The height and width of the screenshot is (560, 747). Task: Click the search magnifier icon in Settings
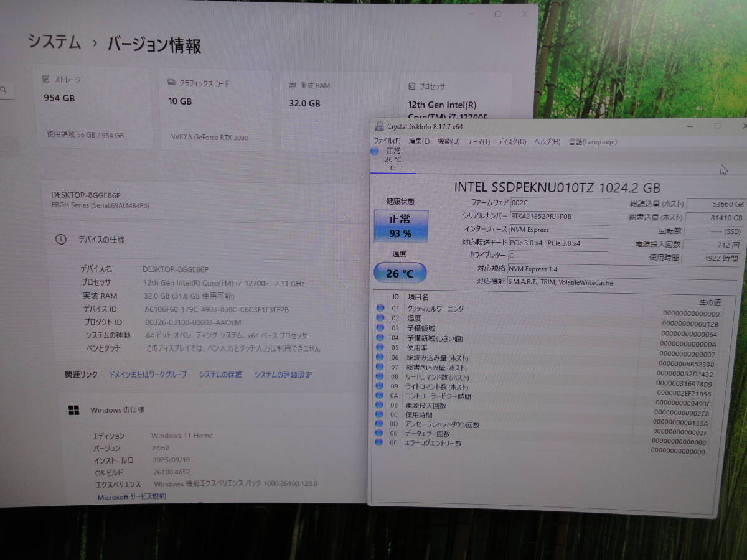click(4, 90)
